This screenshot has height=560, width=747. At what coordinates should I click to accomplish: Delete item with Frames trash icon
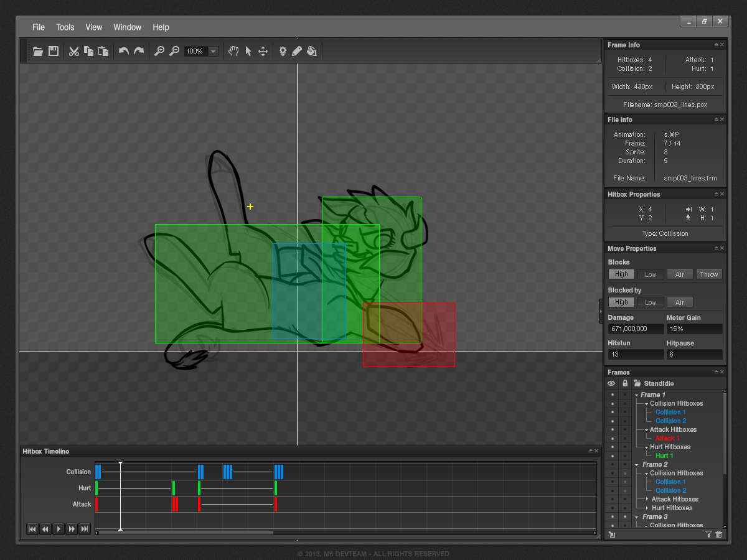[x=719, y=534]
